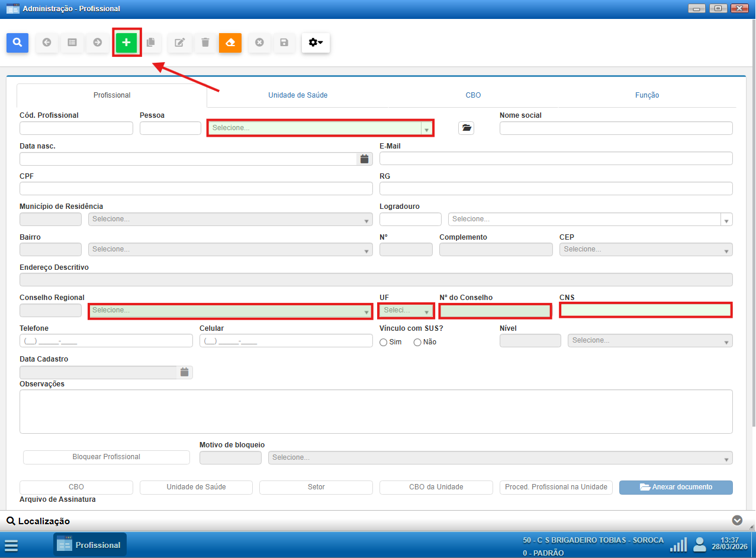This screenshot has height=558, width=756.
Task: Click the pencil edit icon in toolbar
Action: [x=179, y=43]
